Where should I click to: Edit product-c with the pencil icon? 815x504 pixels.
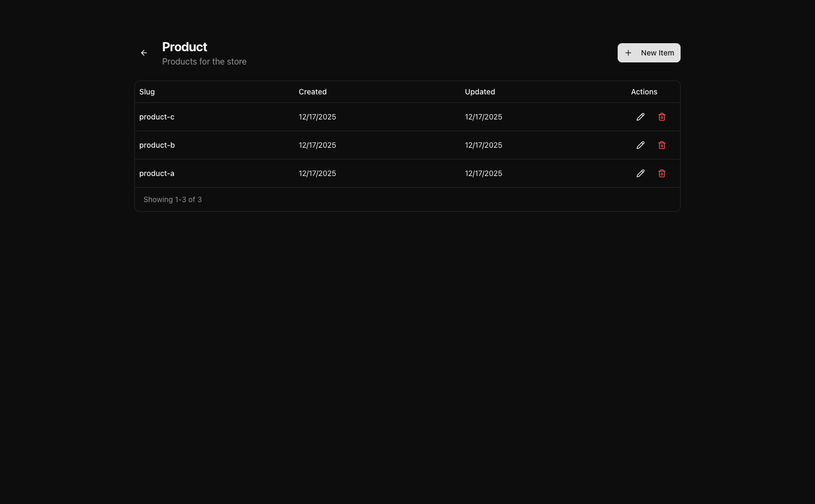click(x=640, y=117)
